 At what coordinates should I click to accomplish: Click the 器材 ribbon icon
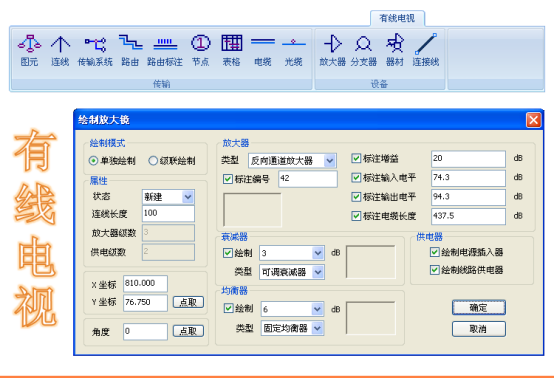395,51
